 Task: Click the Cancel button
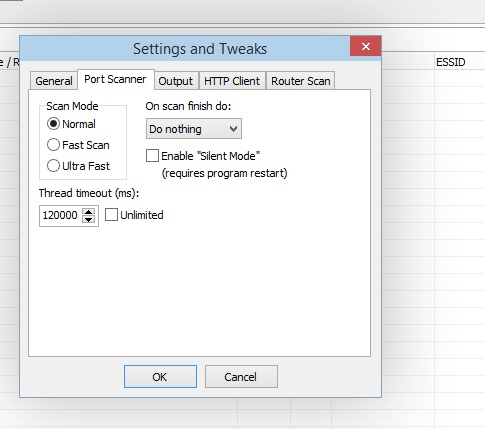[241, 377]
